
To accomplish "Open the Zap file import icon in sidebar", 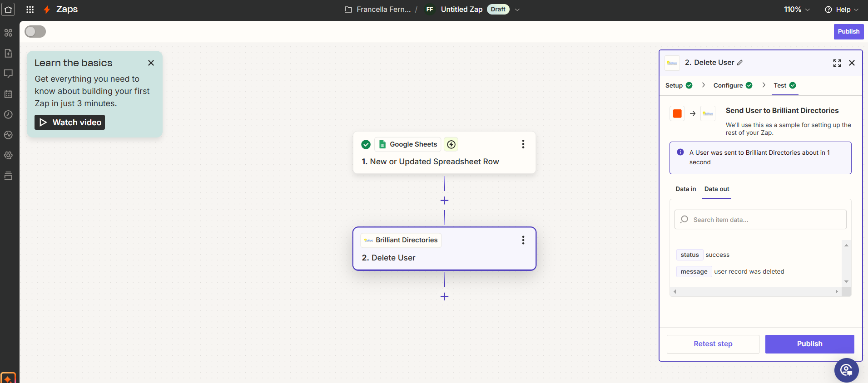I will 8,53.
